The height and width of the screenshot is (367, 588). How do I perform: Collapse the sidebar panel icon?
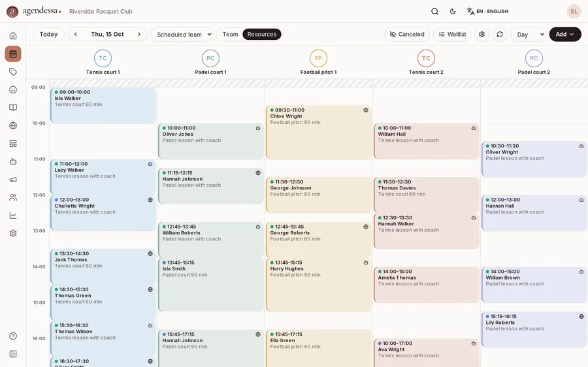point(13,354)
